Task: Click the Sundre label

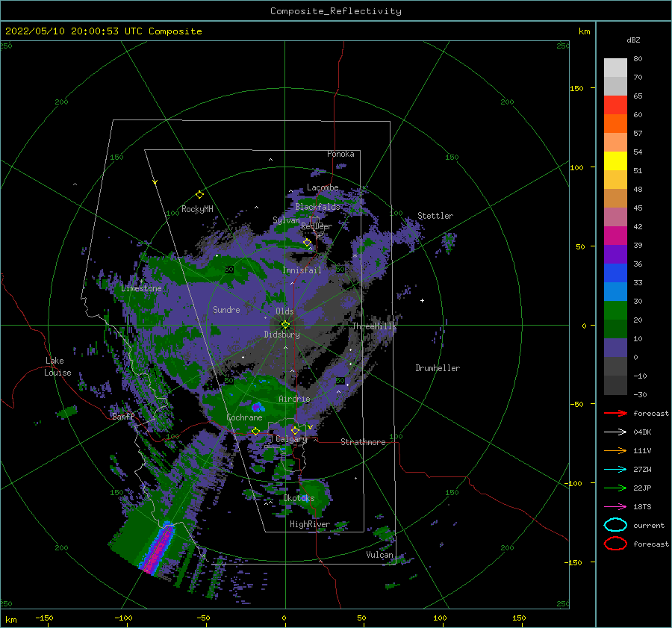Action: click(226, 310)
